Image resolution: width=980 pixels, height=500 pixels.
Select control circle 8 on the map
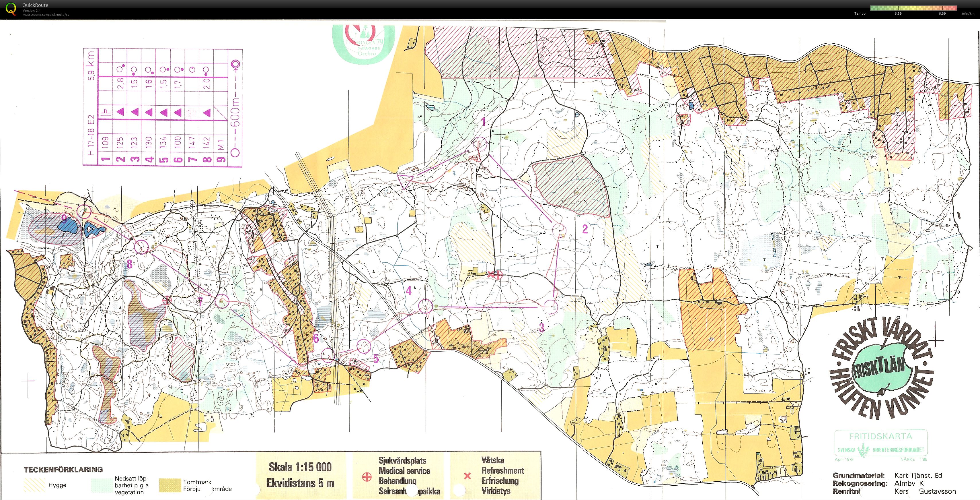(x=141, y=247)
